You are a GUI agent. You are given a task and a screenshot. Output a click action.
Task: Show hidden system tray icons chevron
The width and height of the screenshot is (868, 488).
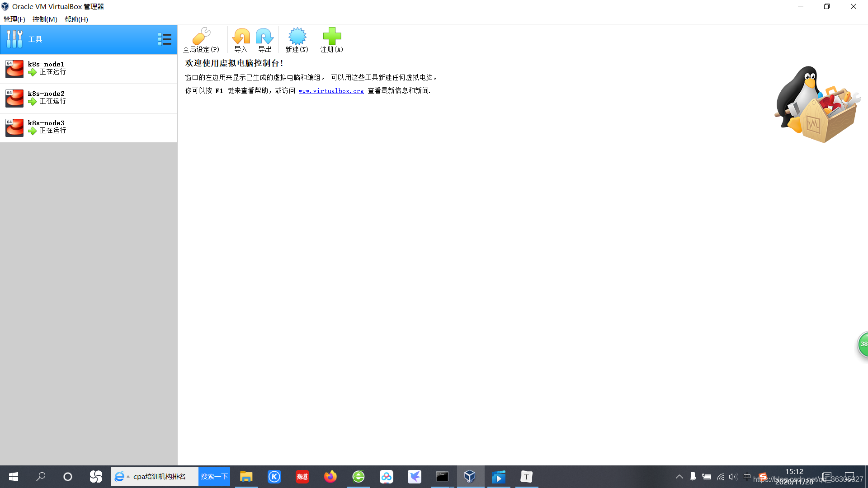[679, 477]
